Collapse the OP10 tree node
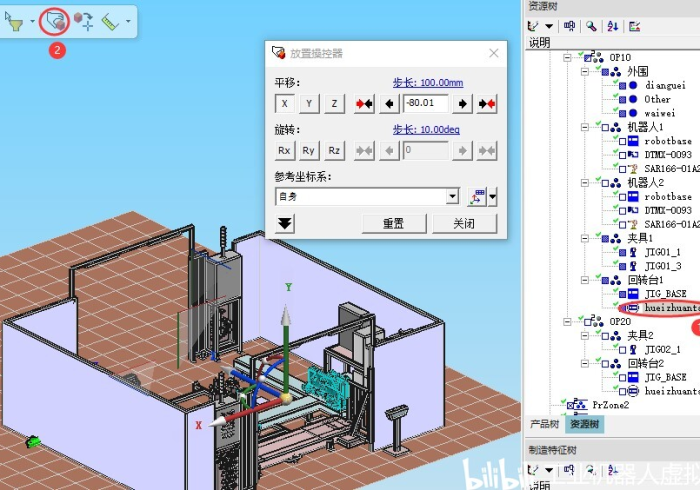Viewport: 700px width, 490px height. 568,58
